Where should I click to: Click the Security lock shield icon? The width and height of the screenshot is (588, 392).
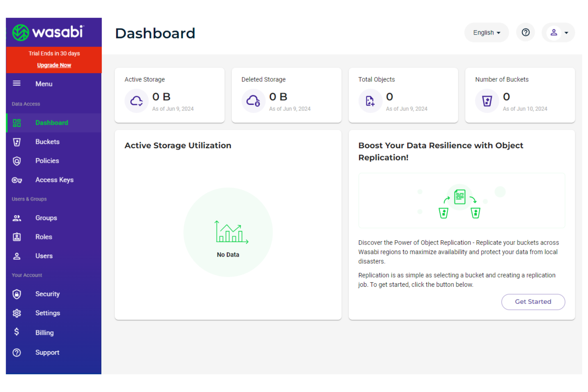[x=17, y=294]
